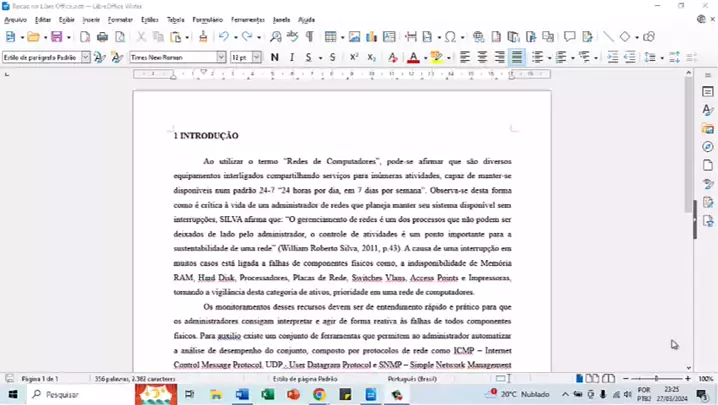The width and height of the screenshot is (718, 405).
Task: Toggle Bold formatting
Action: [275, 58]
